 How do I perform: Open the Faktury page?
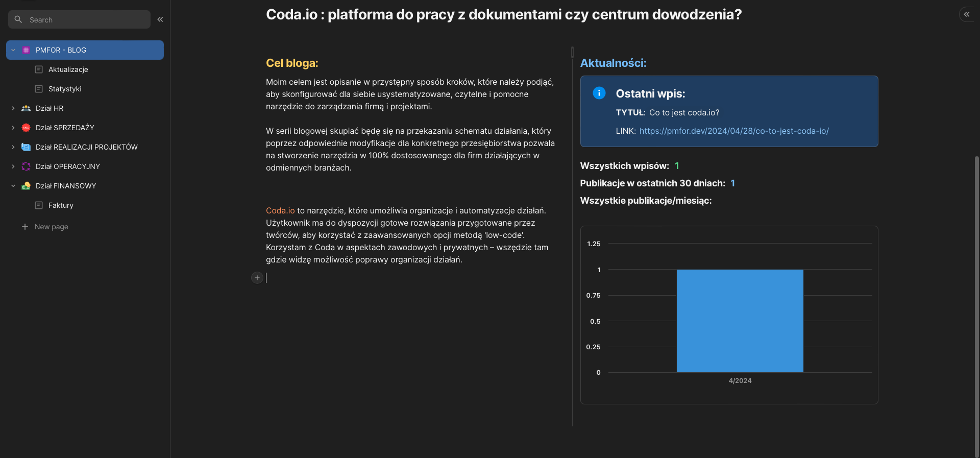(x=61, y=205)
